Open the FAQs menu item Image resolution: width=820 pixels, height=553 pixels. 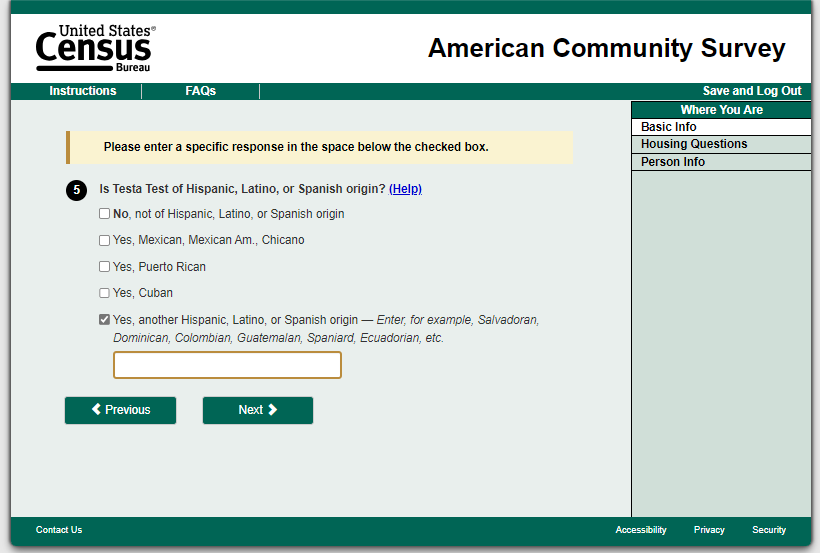tap(200, 91)
